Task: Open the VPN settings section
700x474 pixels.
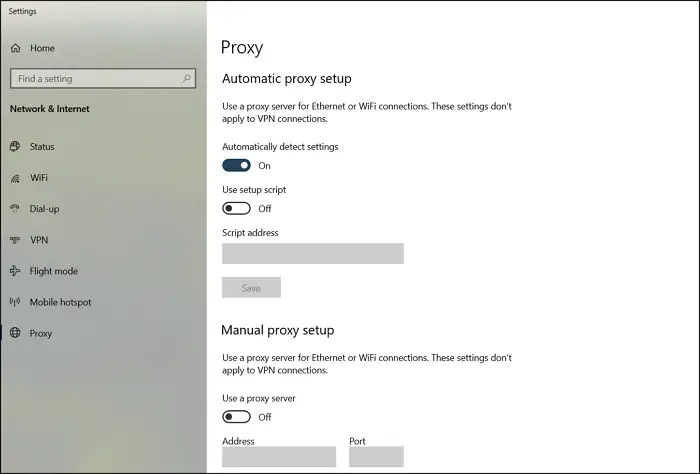Action: 39,240
